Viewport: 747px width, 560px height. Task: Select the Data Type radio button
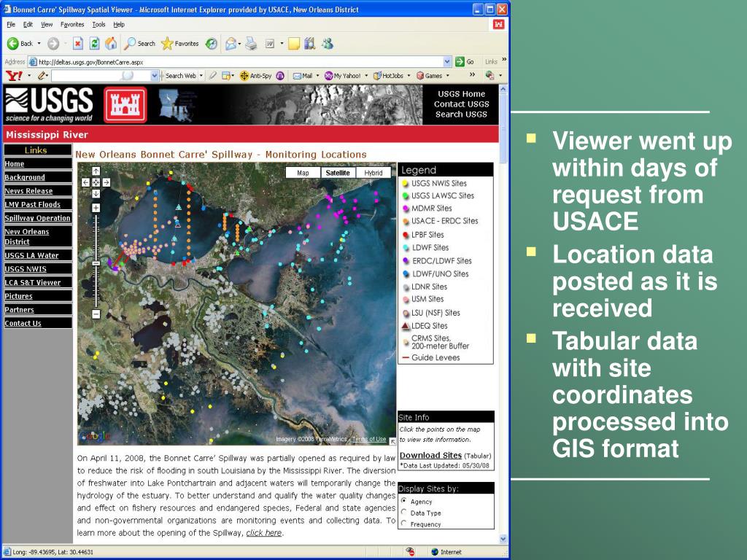pos(403,513)
